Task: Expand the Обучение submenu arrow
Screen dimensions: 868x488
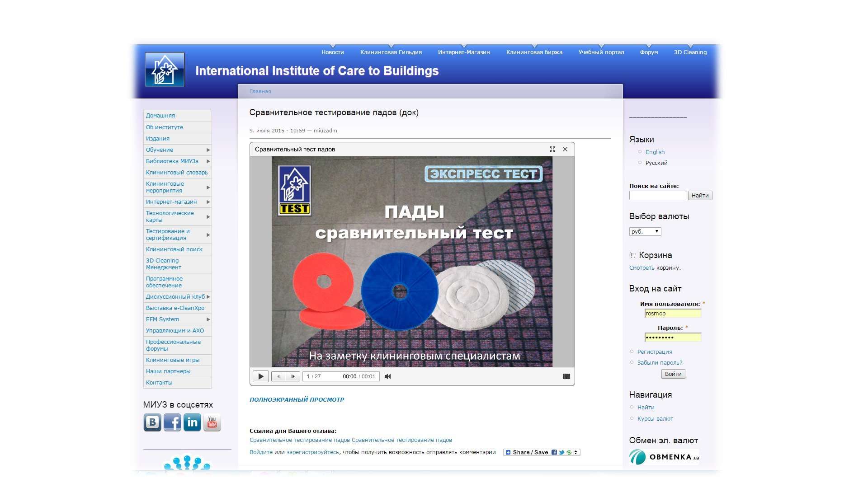Action: pos(208,150)
